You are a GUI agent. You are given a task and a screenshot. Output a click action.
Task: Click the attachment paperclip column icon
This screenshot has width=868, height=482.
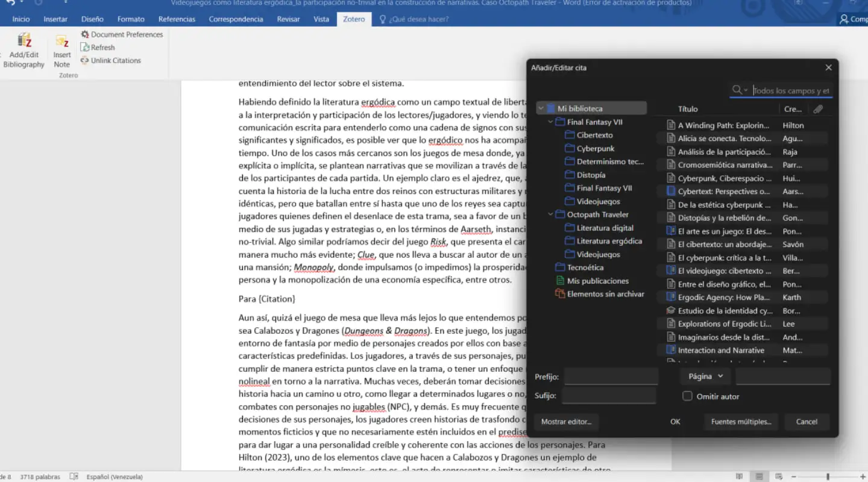(817, 109)
